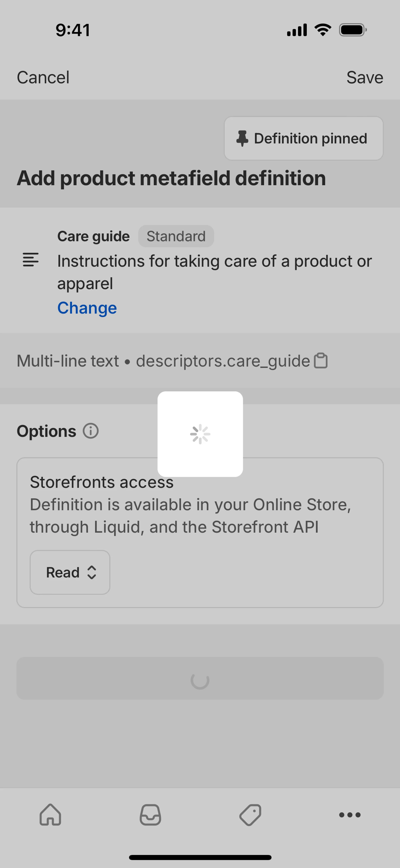Open the More (three dots) menu
Image resolution: width=400 pixels, height=868 pixels.
pos(350,815)
